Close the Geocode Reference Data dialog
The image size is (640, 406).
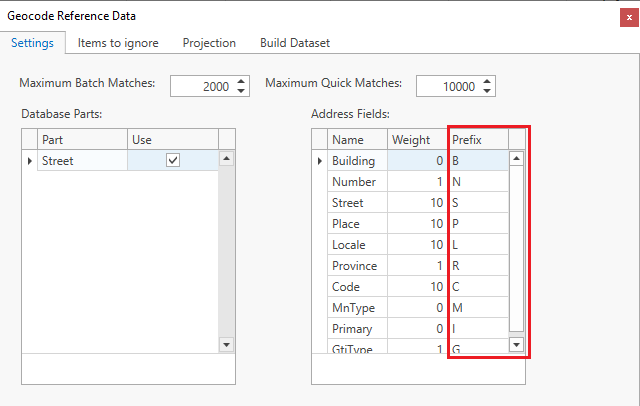tap(628, 16)
